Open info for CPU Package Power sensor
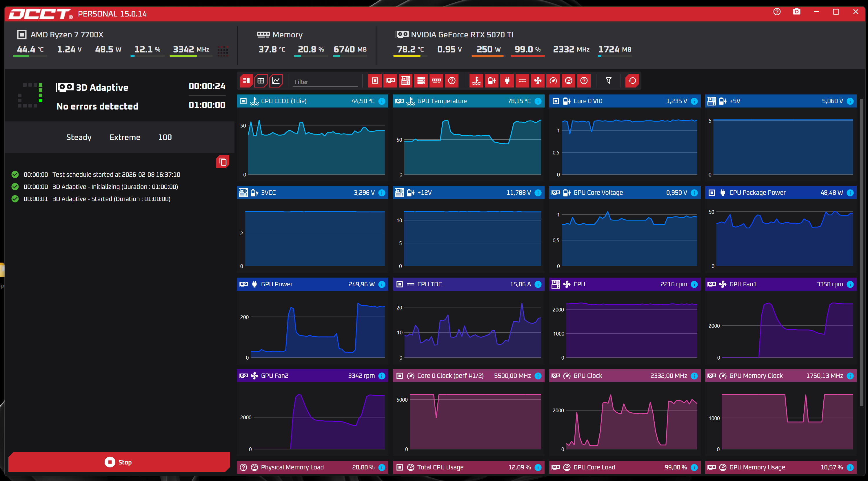Viewport: 868px width, 481px height. click(x=850, y=193)
